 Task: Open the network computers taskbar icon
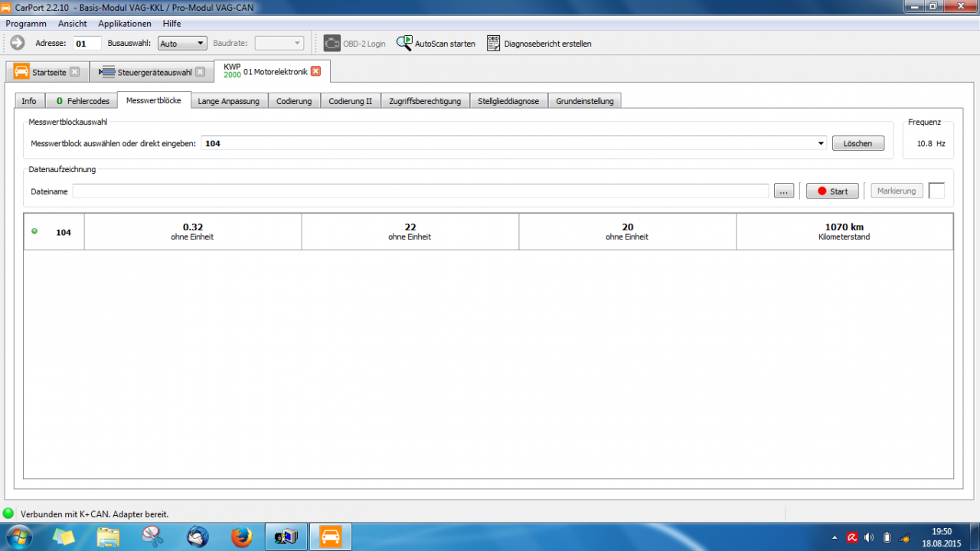click(x=286, y=536)
